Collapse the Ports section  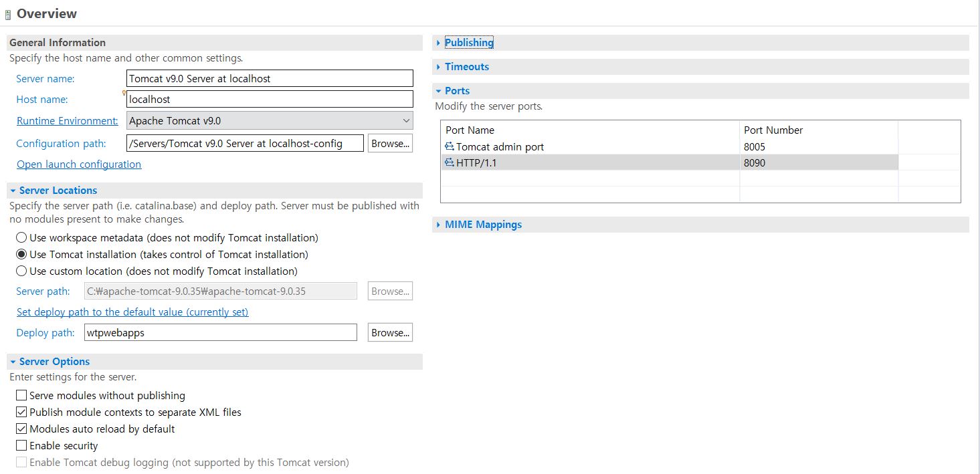[x=438, y=91]
